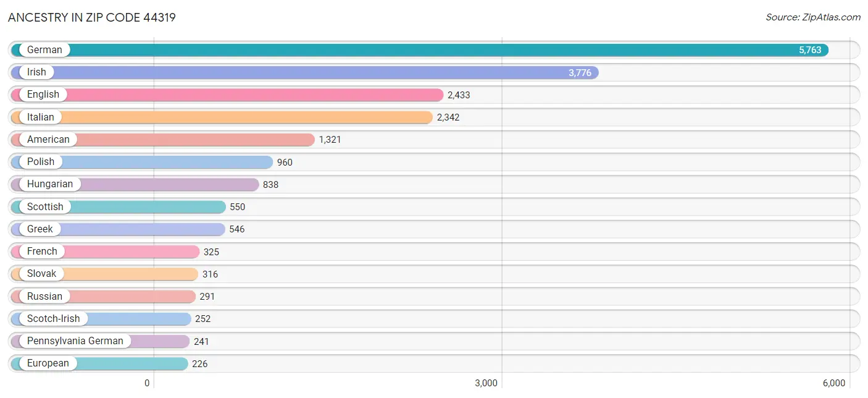Click the Scottish value 550
This screenshot has width=868, height=398.
coord(237,207)
